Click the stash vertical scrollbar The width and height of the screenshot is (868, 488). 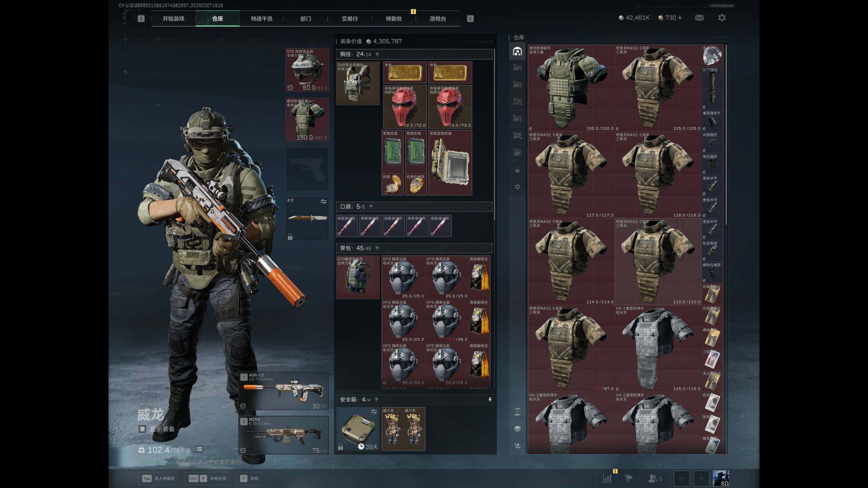tap(726, 136)
